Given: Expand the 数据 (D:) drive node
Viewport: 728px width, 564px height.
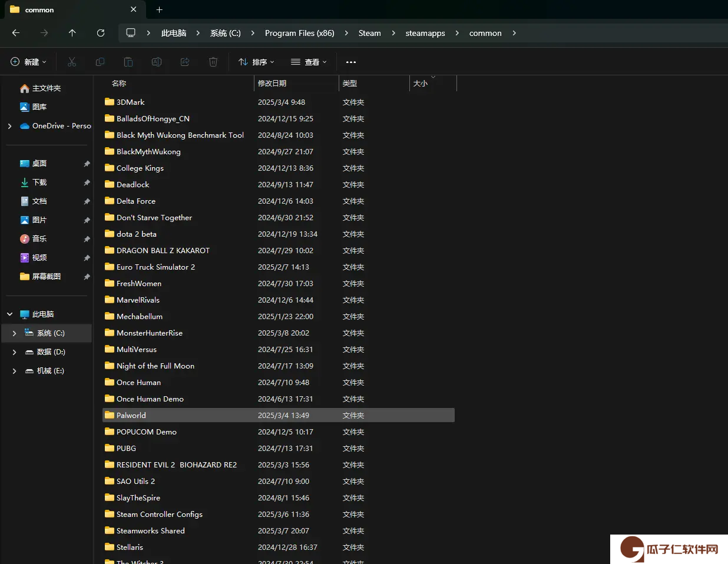Looking at the screenshot, I should click(14, 352).
